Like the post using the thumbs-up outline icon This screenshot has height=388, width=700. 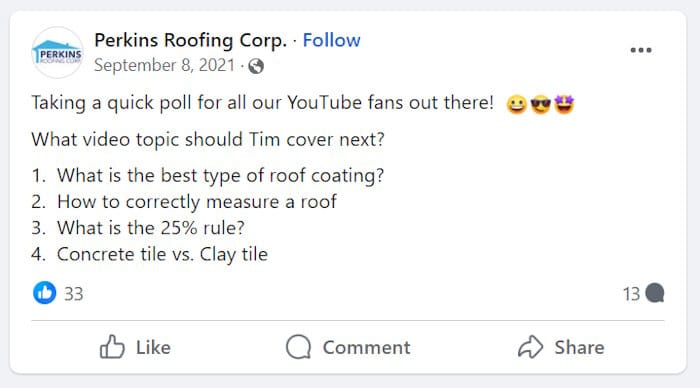point(112,347)
